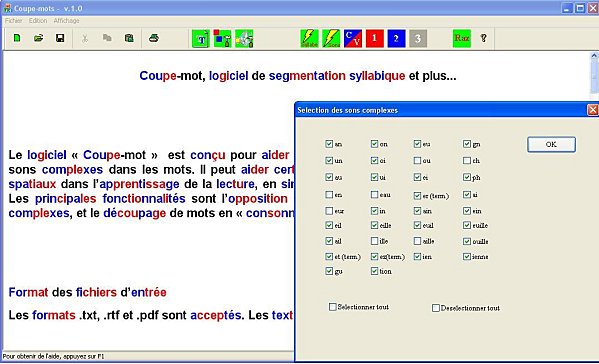Check the 'ch' sound checkbox

467,161
